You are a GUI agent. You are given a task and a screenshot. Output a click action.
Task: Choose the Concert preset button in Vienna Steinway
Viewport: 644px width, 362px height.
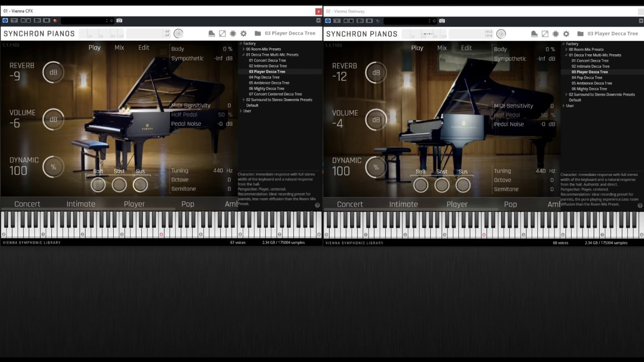(x=350, y=205)
